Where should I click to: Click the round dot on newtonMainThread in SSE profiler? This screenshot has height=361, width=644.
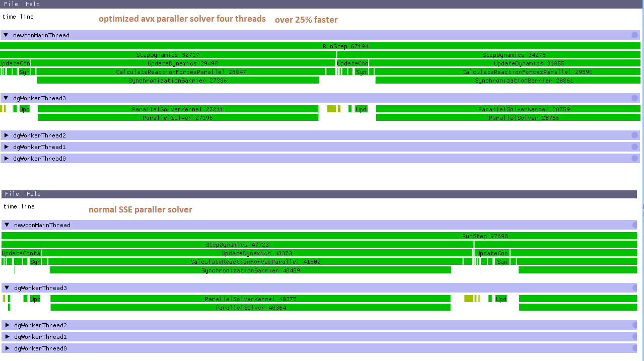(x=634, y=225)
